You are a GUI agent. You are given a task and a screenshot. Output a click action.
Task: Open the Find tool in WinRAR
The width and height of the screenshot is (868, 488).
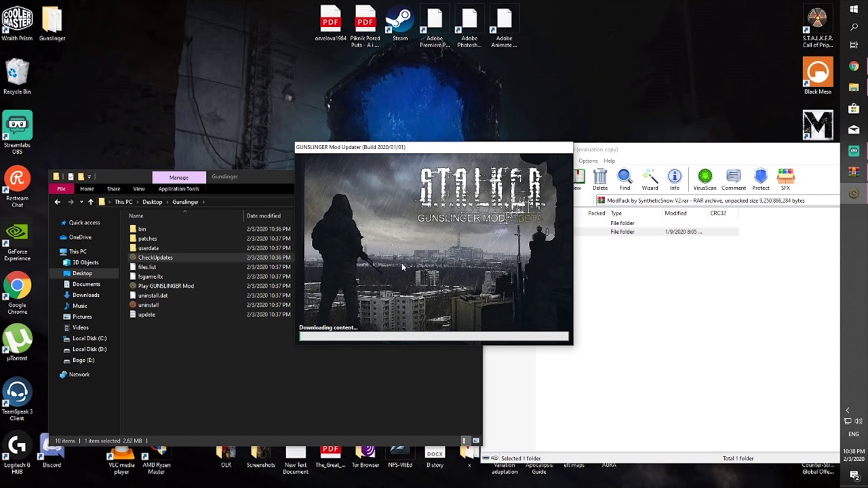625,180
